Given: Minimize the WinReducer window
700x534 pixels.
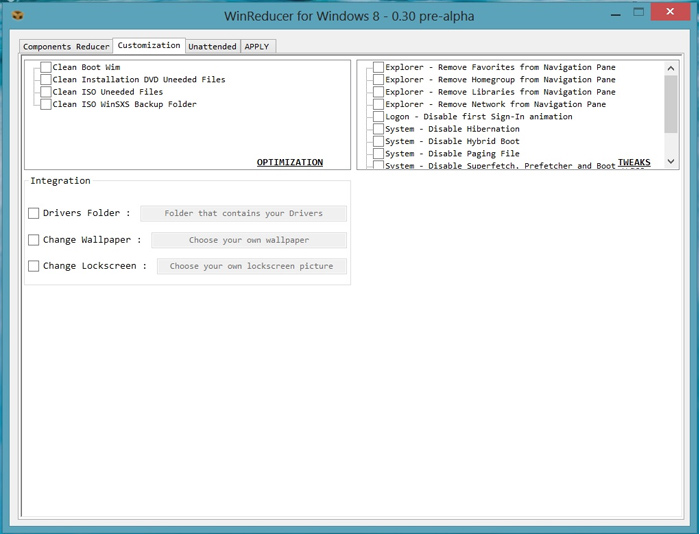Looking at the screenshot, I should (x=616, y=14).
